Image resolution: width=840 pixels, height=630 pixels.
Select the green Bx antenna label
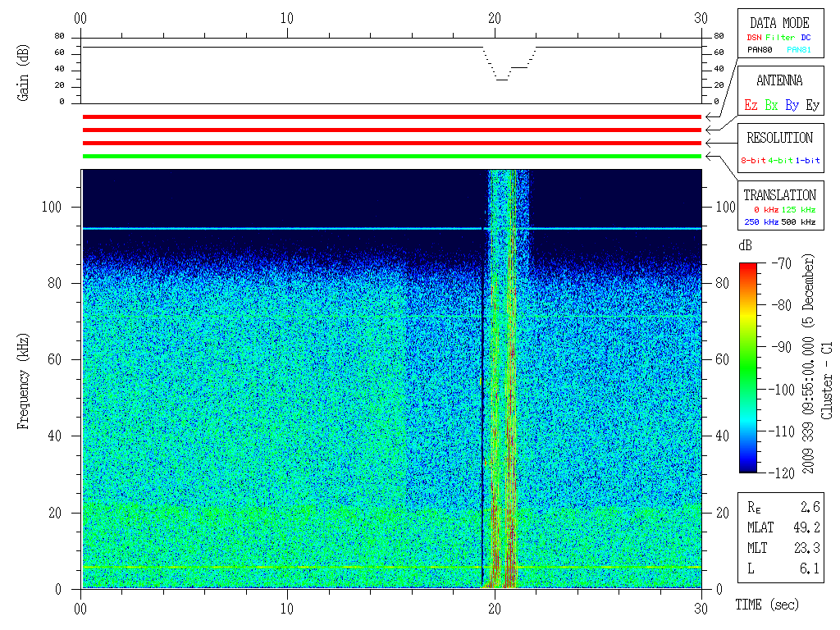[x=771, y=105]
